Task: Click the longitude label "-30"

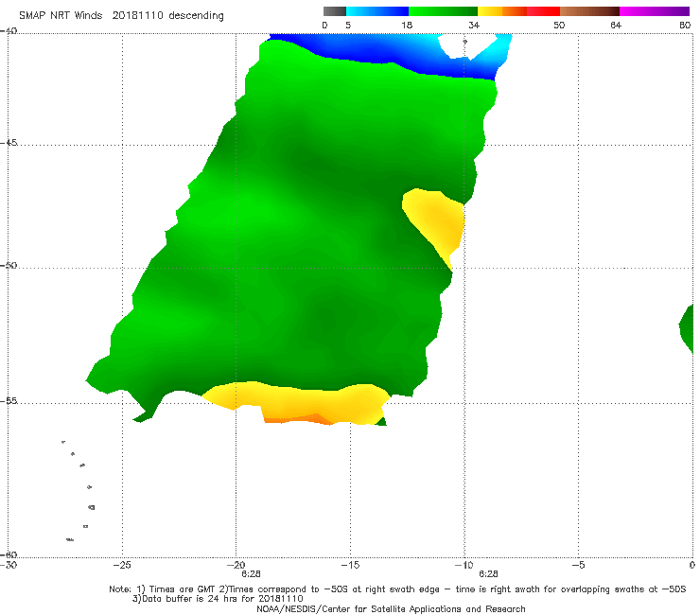Action: 9,565
